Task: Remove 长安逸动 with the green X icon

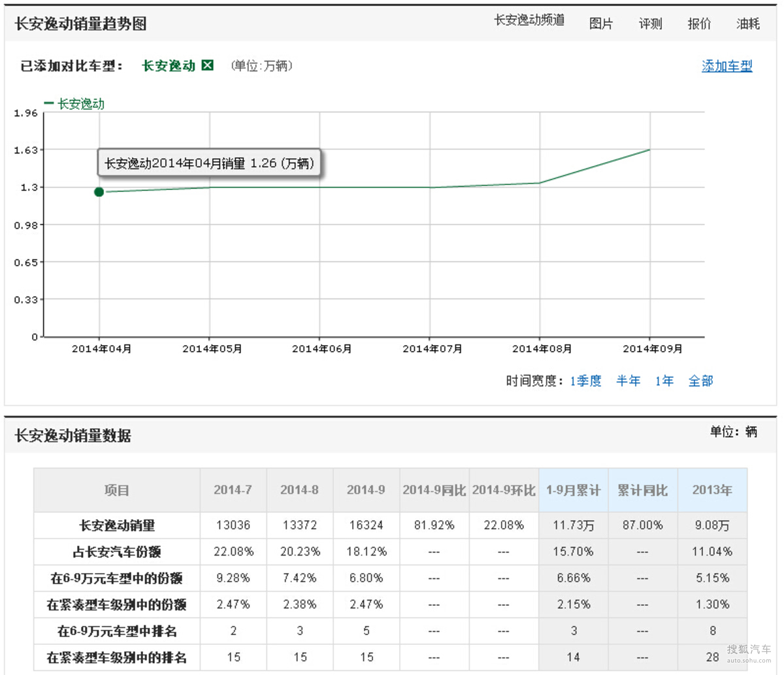Action: tap(208, 65)
